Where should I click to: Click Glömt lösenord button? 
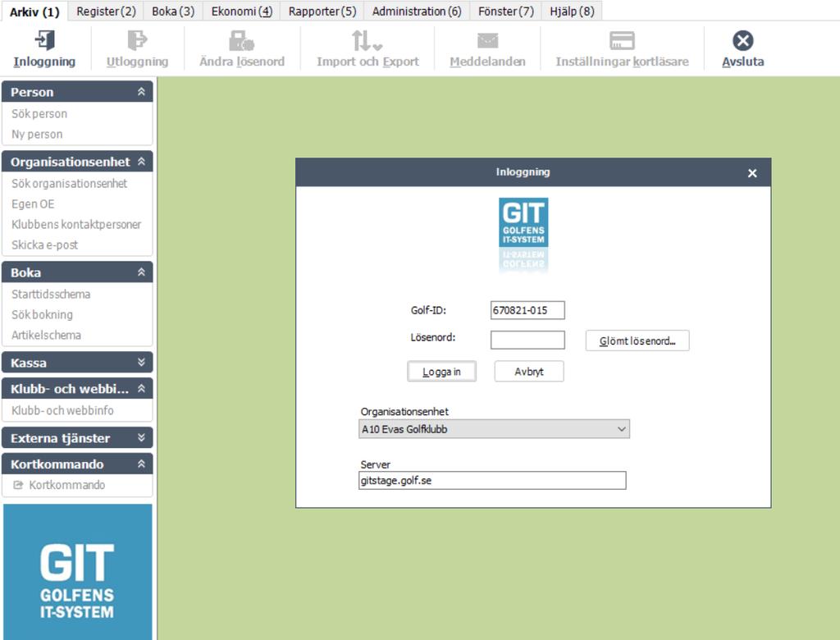coord(637,341)
